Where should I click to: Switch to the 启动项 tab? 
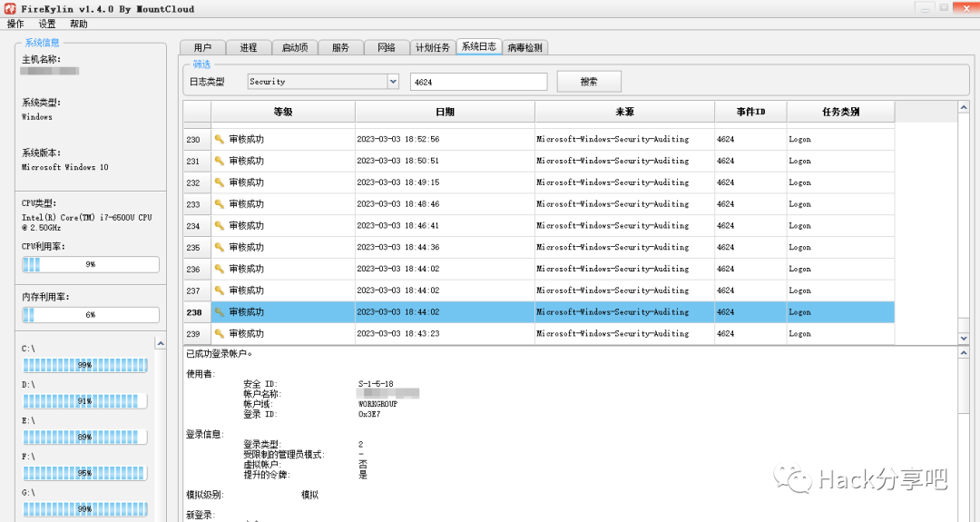[x=295, y=47]
